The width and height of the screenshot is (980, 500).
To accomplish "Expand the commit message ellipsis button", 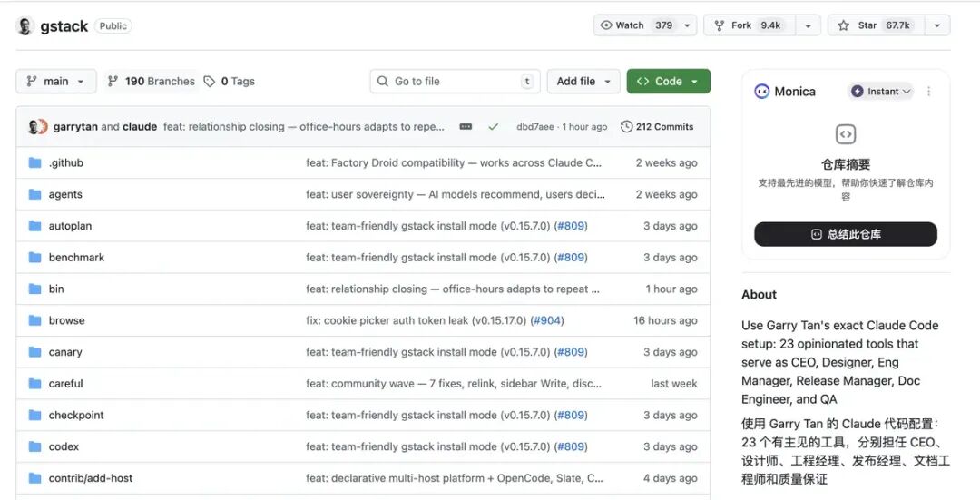I will click(465, 126).
